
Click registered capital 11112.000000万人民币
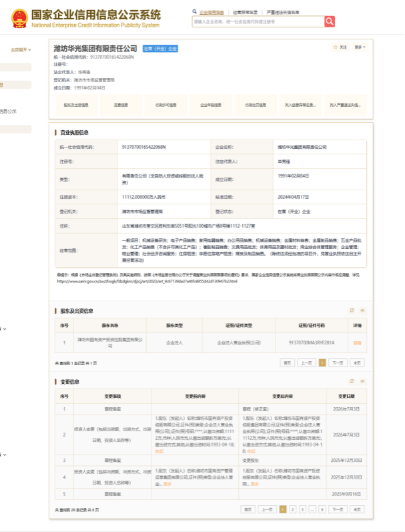[x=144, y=197]
